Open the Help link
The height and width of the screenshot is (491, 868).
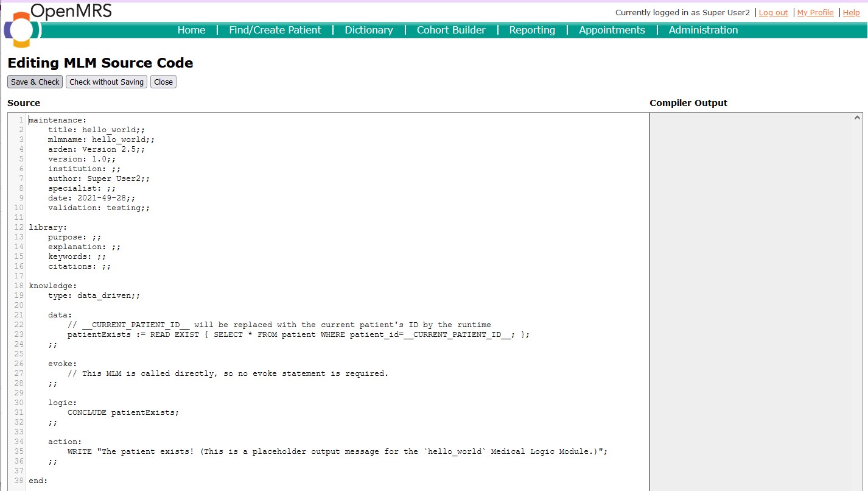click(852, 12)
